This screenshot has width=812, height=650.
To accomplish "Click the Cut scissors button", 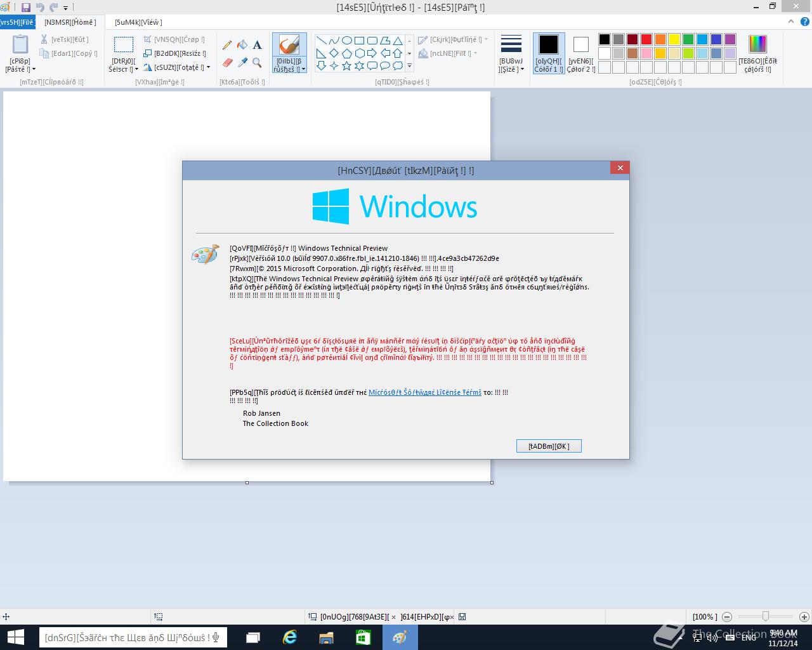I will pyautogui.click(x=65, y=39).
